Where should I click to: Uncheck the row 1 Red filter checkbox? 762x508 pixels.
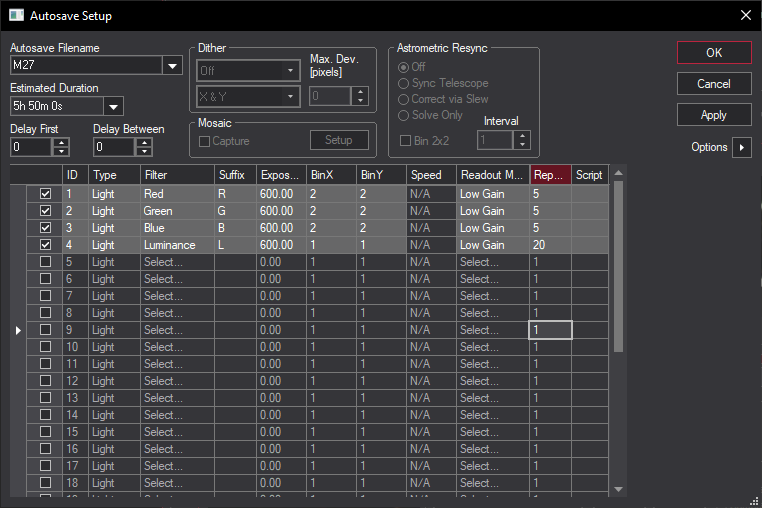tap(45, 194)
